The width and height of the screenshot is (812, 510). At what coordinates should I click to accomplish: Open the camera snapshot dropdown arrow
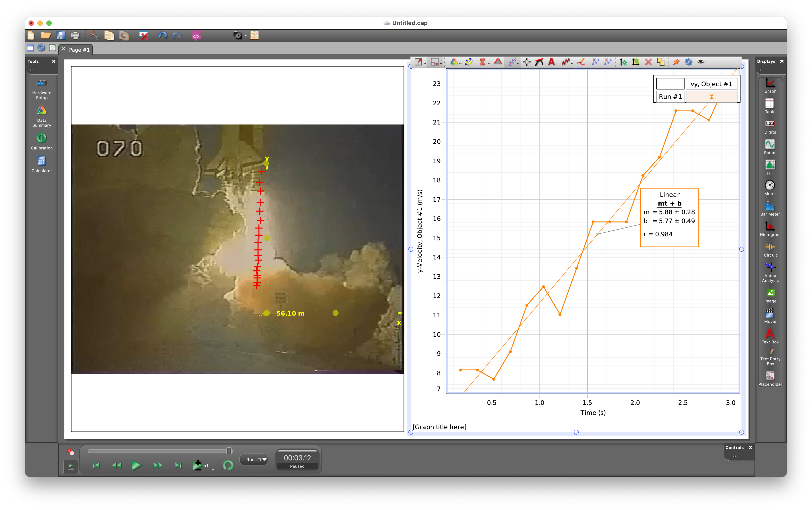point(246,35)
